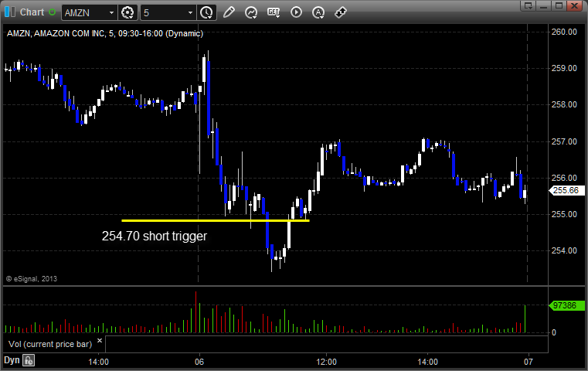This screenshot has width=588, height=371.
Task: Open the time template clock menu
Action: [x=206, y=13]
